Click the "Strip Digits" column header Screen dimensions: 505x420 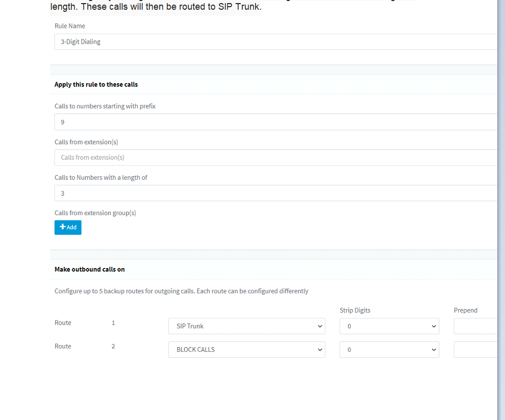(x=355, y=310)
